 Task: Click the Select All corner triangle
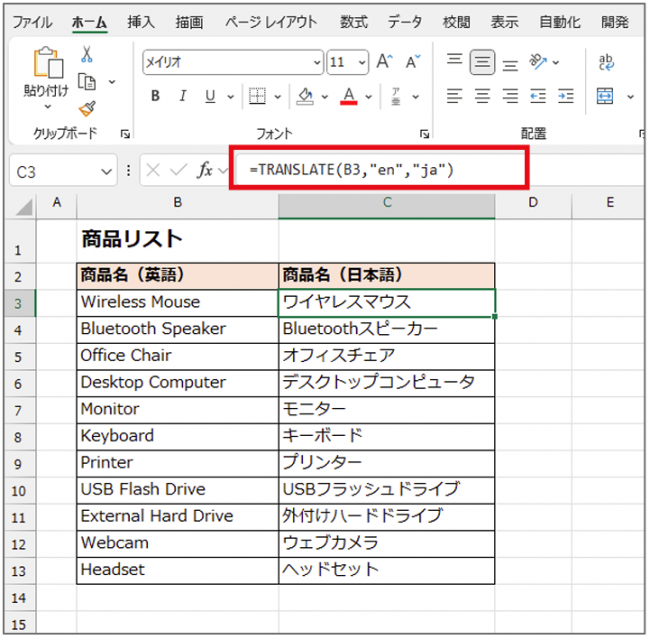pyautogui.click(x=24, y=206)
